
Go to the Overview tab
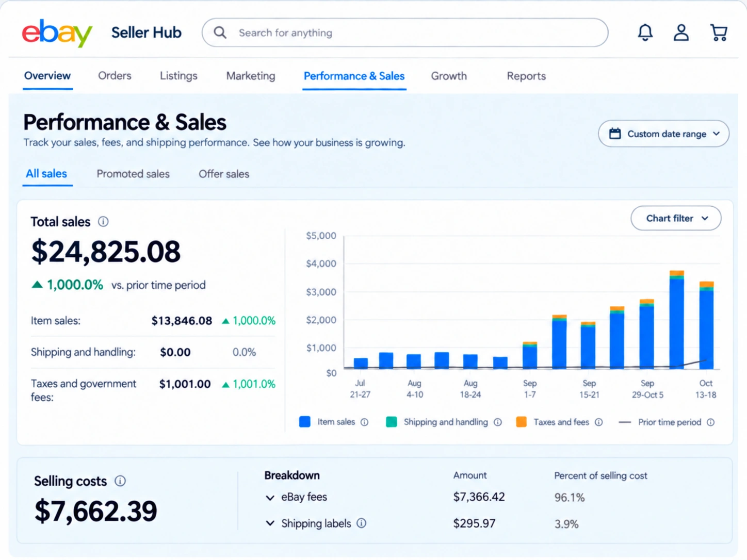(47, 76)
